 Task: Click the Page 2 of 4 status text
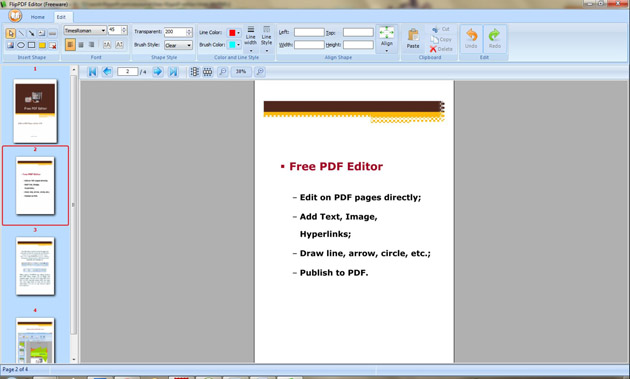(15, 369)
